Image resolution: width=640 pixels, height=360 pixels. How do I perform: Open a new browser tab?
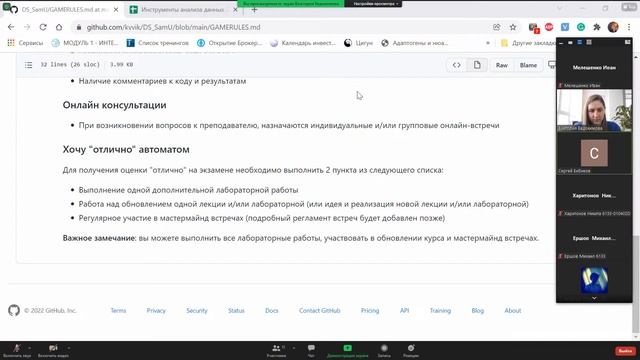pyautogui.click(x=254, y=9)
